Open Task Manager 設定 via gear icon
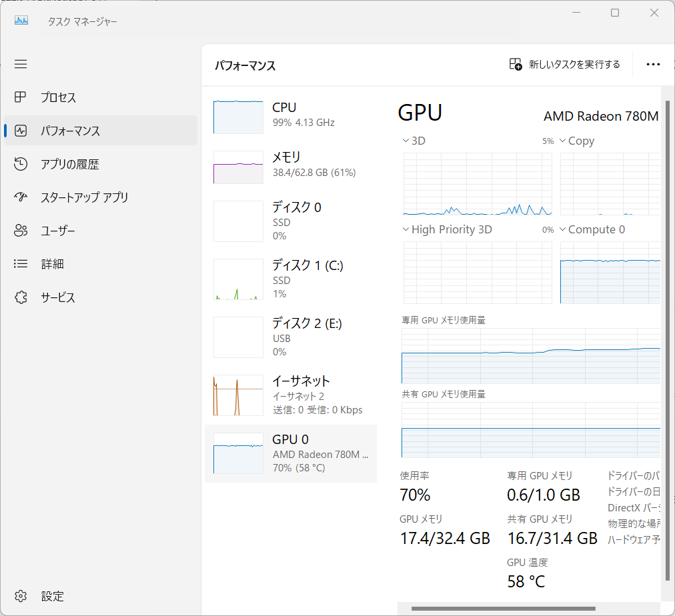The height and width of the screenshot is (616, 675). [x=20, y=595]
